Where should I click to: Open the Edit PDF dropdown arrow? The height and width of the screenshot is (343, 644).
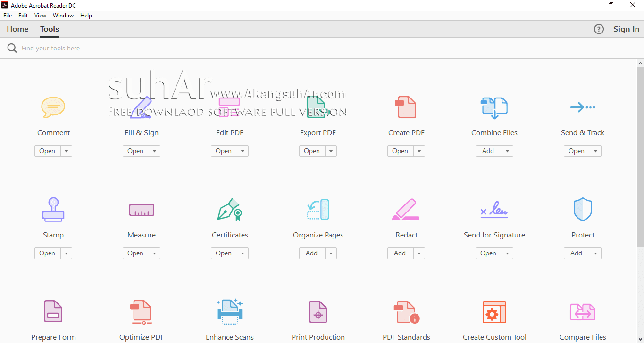click(243, 151)
